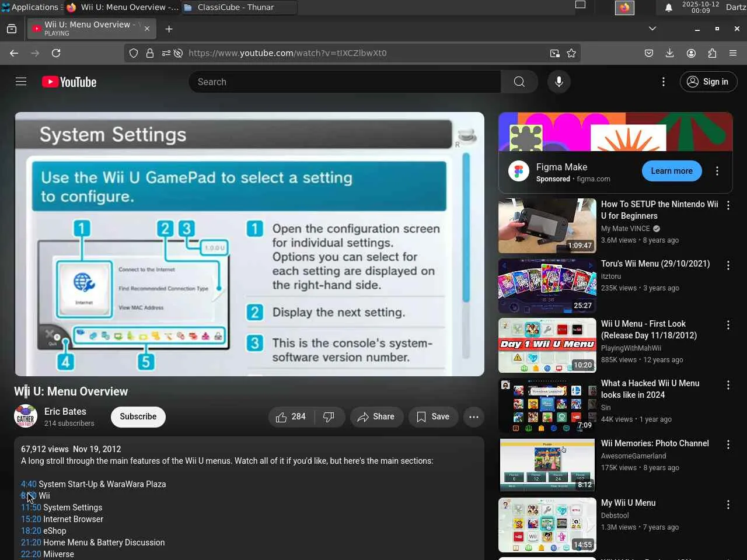
Task: Toggle Picture-in-Picture icon in address bar
Action: [x=554, y=53]
